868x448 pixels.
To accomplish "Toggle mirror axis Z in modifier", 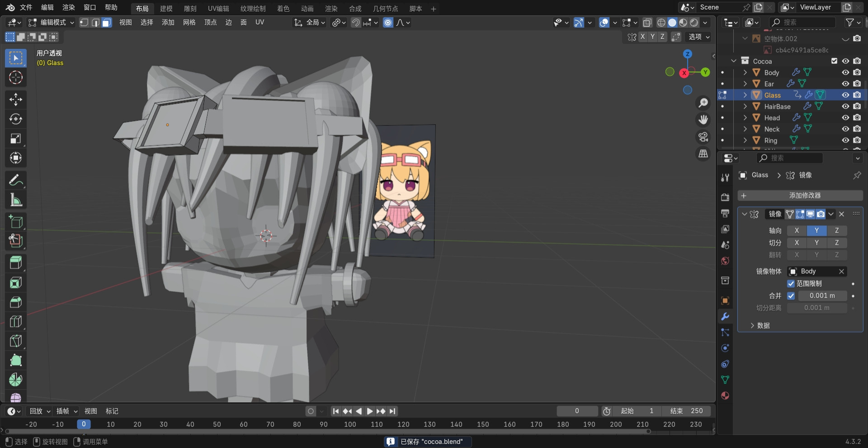I will [x=837, y=231].
